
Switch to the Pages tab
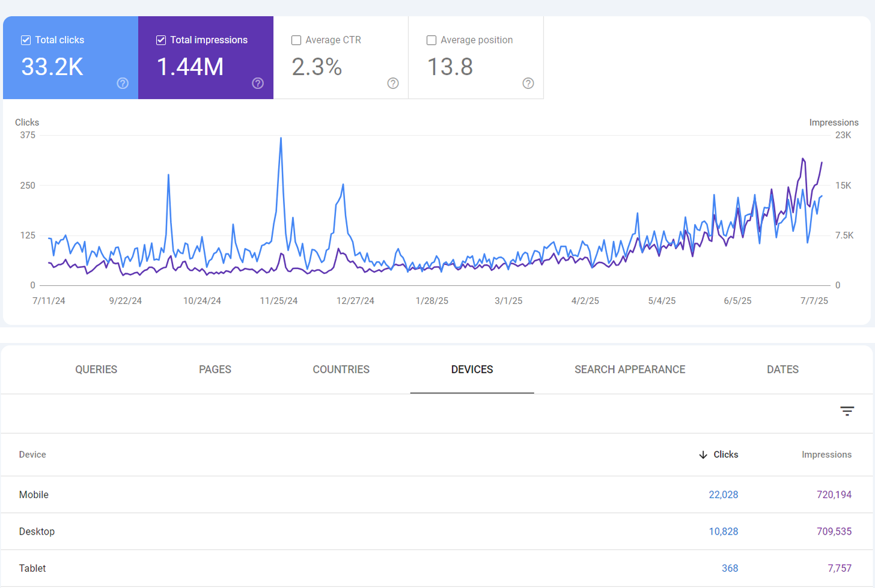215,369
